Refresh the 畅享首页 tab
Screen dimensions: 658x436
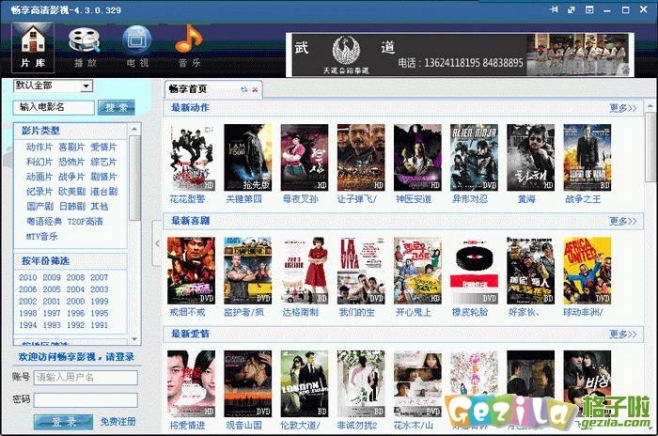coord(244,89)
